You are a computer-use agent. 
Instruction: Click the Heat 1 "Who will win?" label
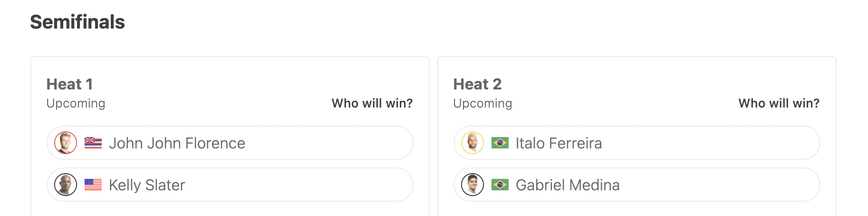(x=372, y=103)
